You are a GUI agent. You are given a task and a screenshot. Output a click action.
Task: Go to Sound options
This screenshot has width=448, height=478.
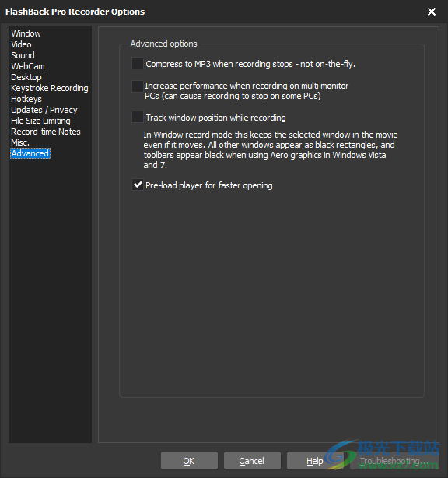(x=23, y=55)
